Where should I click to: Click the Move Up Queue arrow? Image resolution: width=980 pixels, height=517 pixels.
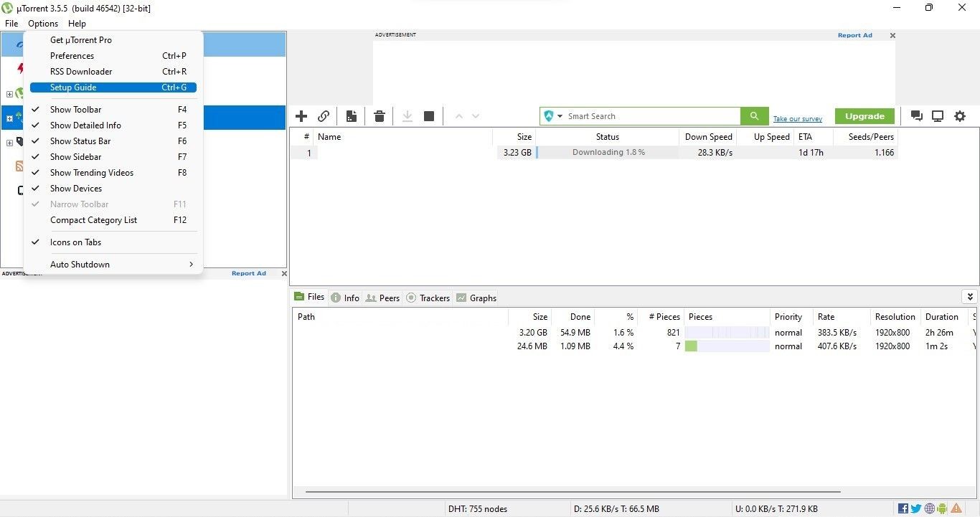coord(459,116)
